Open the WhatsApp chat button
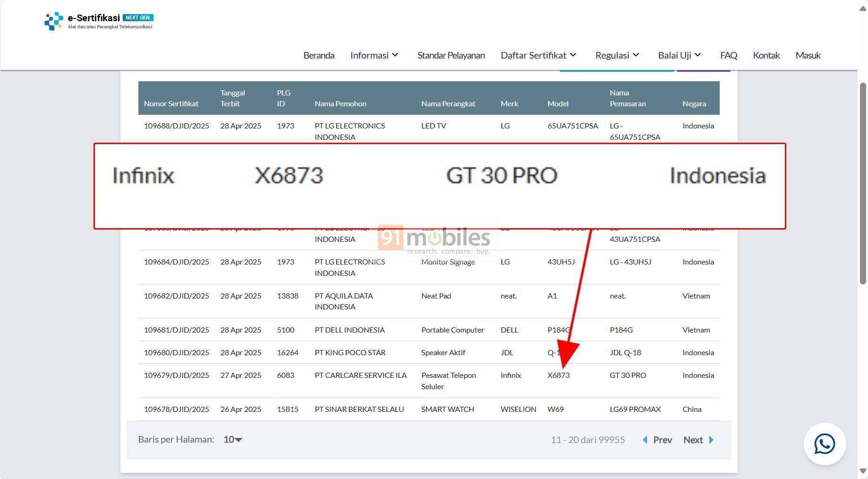This screenshot has width=868, height=479. point(825,444)
